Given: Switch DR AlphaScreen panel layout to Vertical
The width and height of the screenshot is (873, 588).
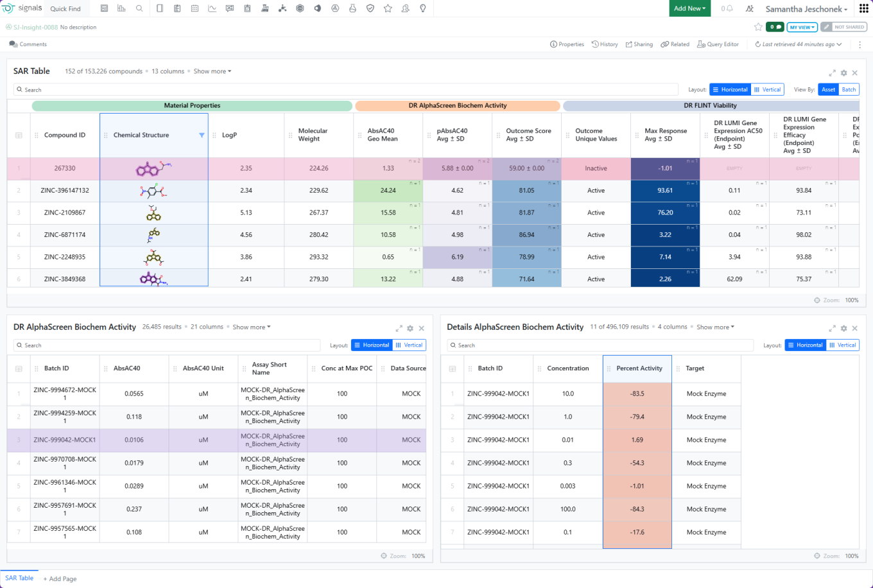Looking at the screenshot, I should click(409, 345).
